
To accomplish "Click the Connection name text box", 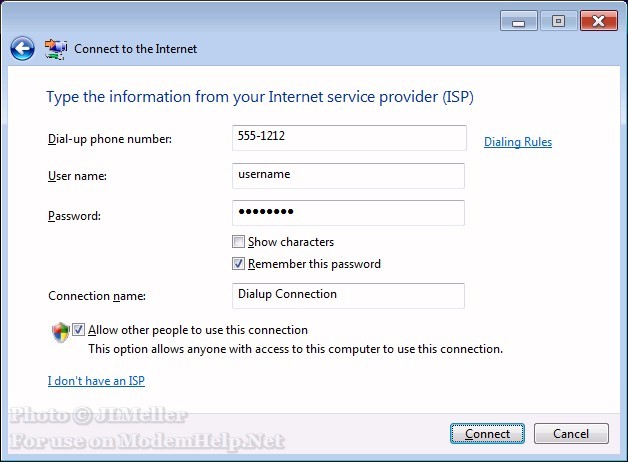I will click(348, 296).
